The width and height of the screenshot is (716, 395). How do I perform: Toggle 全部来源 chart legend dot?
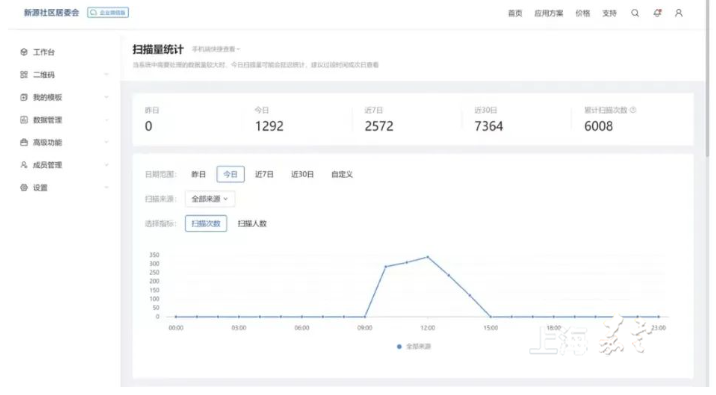399,347
